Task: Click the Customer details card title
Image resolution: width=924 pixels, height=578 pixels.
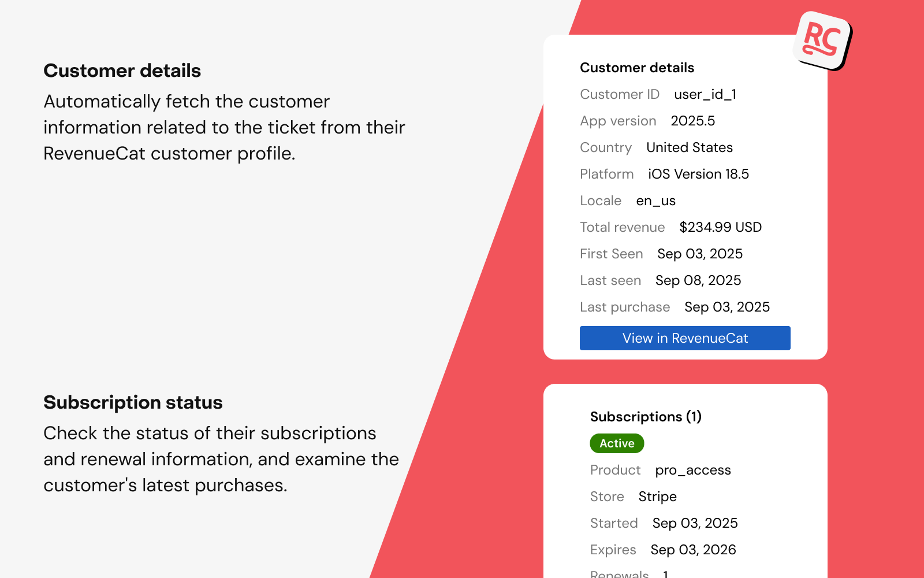Action: (x=637, y=68)
